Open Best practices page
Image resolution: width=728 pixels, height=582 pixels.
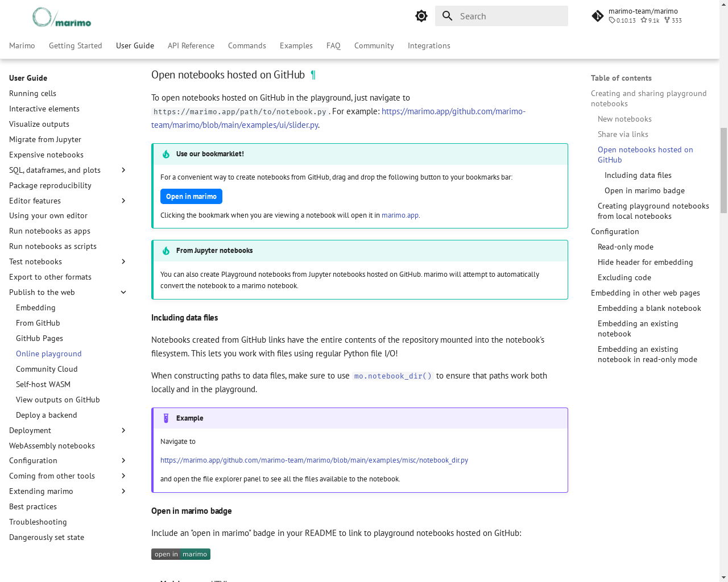click(33, 506)
